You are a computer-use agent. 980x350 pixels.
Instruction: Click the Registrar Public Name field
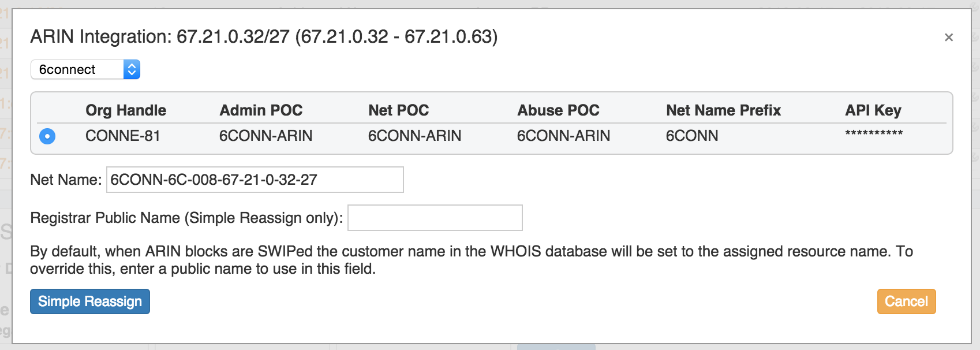pos(435,218)
